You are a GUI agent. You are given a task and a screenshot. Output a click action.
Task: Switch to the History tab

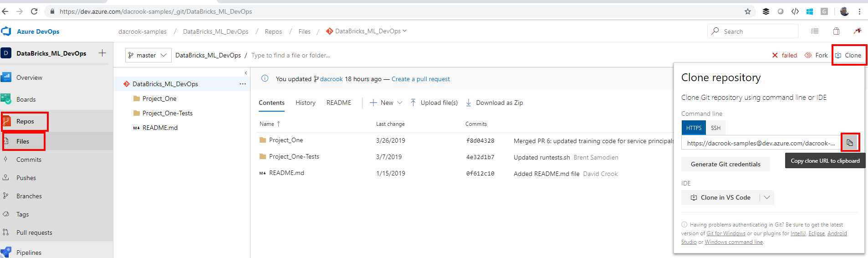pyautogui.click(x=306, y=103)
